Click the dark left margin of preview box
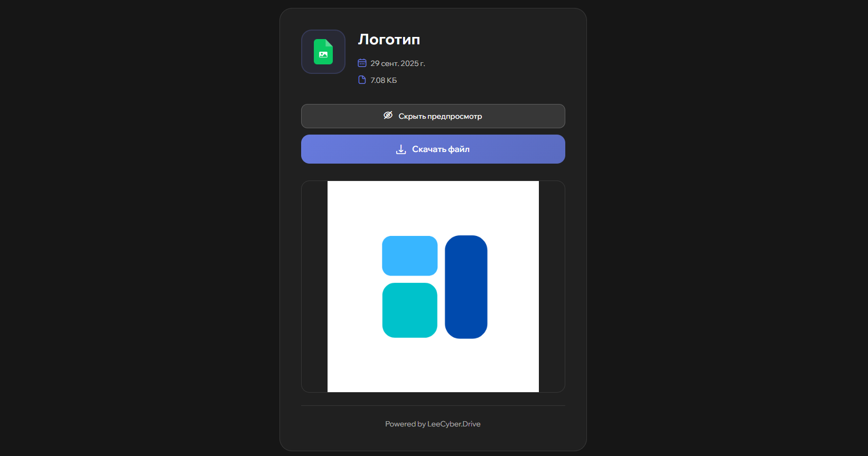 (x=314, y=287)
